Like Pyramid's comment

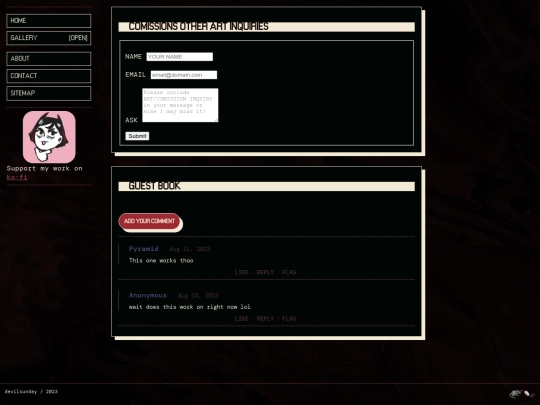point(241,272)
